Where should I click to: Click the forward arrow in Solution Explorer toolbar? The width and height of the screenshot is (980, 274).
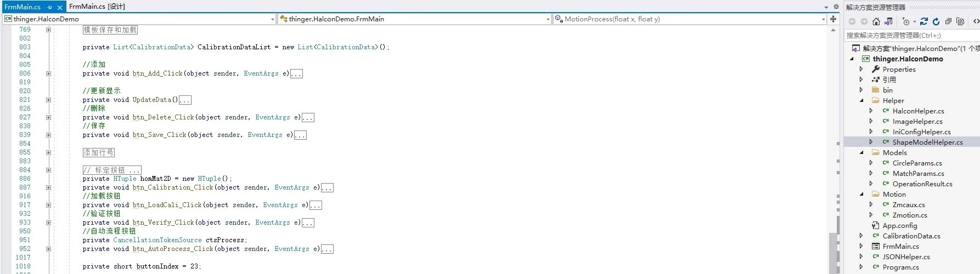pyautogui.click(x=864, y=21)
